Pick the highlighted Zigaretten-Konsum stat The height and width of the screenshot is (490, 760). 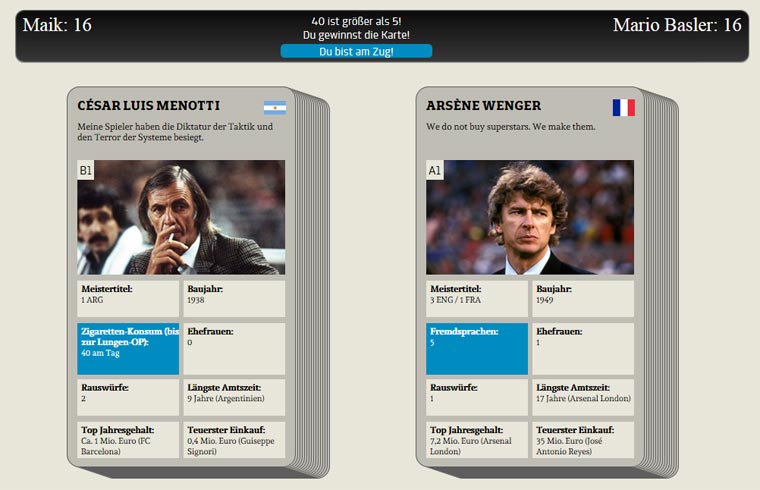coord(128,348)
